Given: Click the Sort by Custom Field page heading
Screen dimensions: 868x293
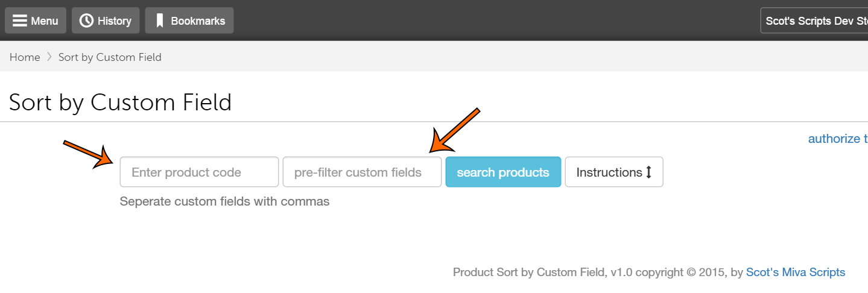Looking at the screenshot, I should coord(121,102).
